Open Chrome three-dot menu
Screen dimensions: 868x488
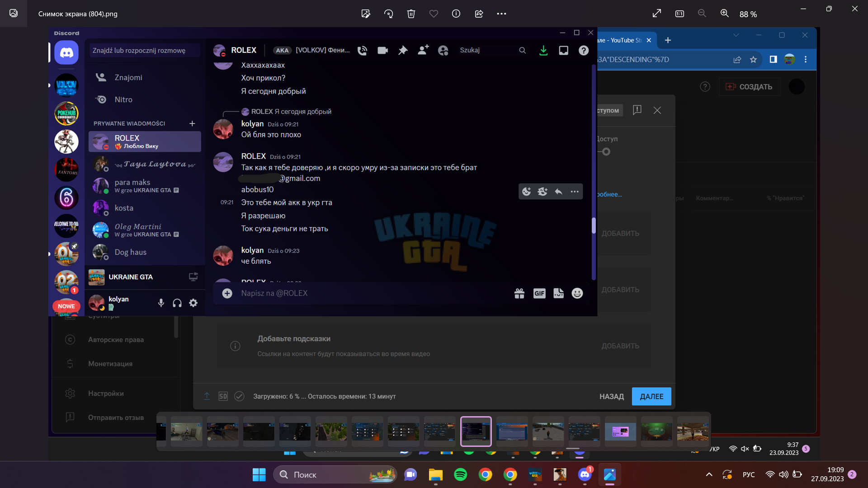click(806, 59)
